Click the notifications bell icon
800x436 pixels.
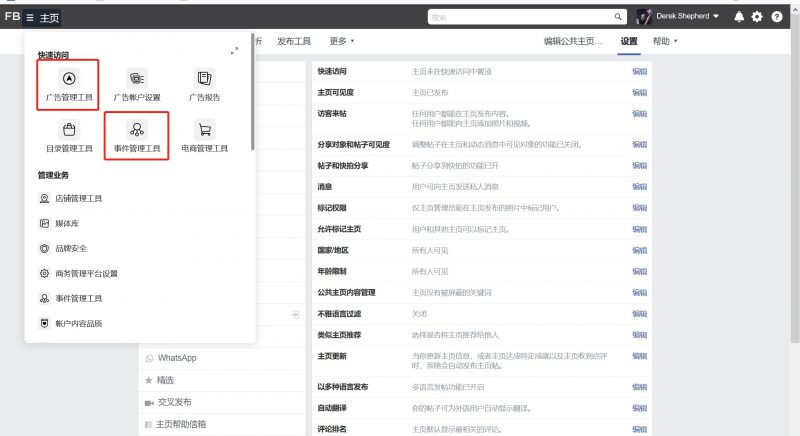(x=739, y=17)
